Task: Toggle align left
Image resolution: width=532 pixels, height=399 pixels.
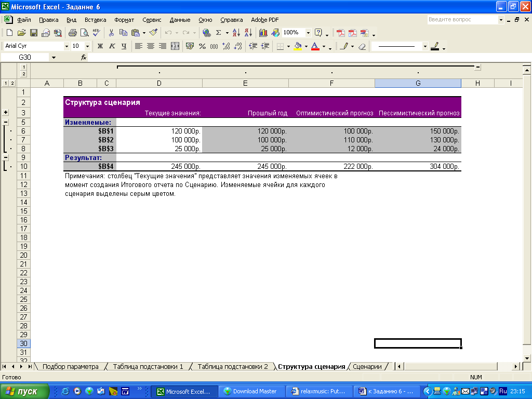Action: 138,46
